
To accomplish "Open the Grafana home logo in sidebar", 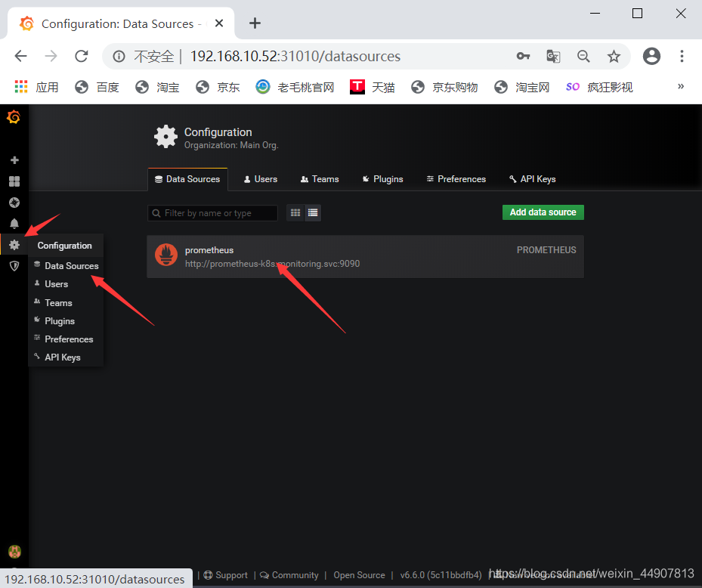I will [14, 117].
